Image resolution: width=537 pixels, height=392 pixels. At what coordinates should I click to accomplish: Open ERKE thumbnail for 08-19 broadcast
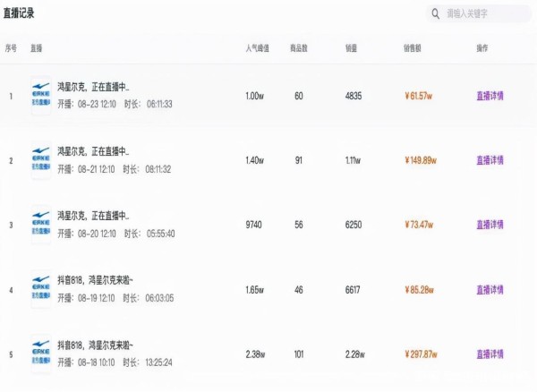41,289
